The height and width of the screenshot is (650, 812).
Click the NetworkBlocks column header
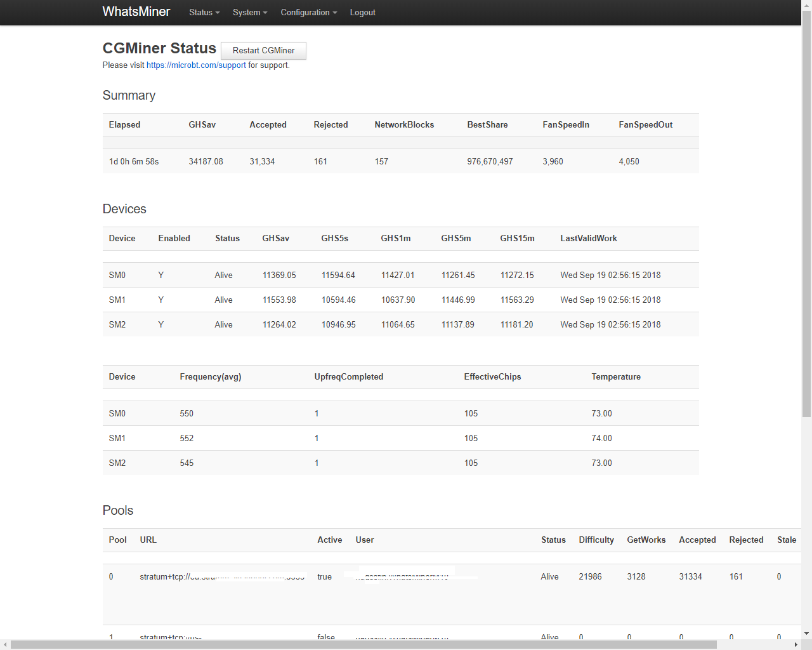(404, 125)
